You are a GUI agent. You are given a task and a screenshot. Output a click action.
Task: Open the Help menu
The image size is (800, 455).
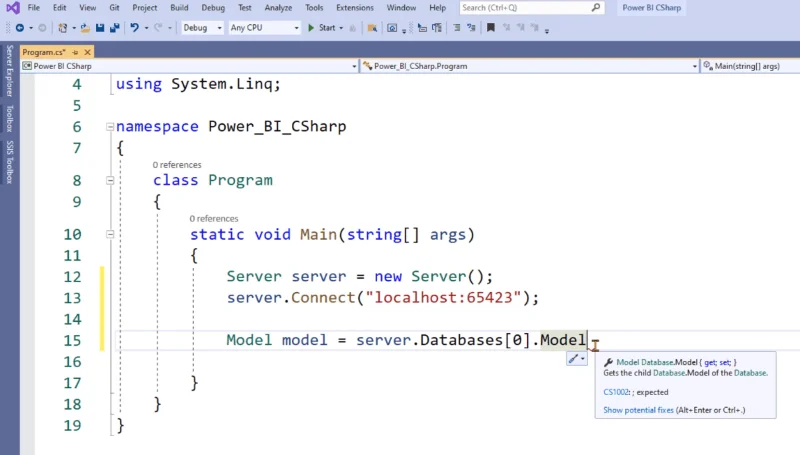tap(437, 8)
